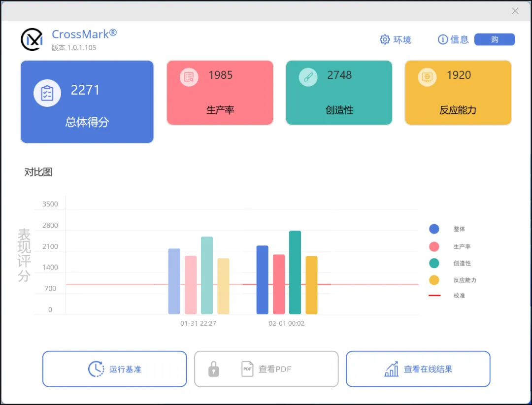Run the benchmark with 运行基准

point(115,369)
